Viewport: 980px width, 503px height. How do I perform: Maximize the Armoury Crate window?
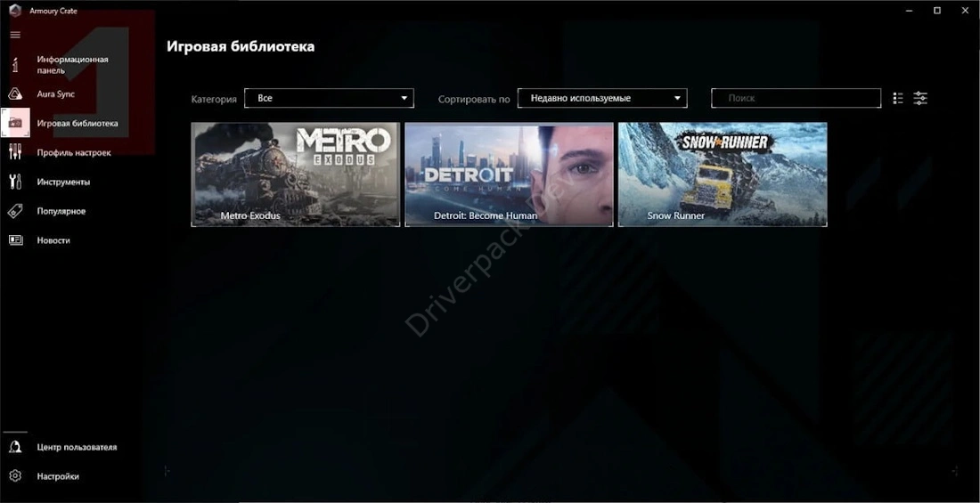point(937,11)
